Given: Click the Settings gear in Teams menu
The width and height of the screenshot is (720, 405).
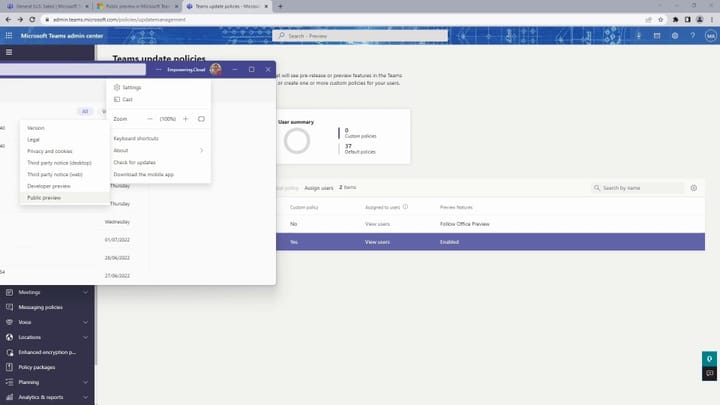Looking at the screenshot, I should point(117,87).
